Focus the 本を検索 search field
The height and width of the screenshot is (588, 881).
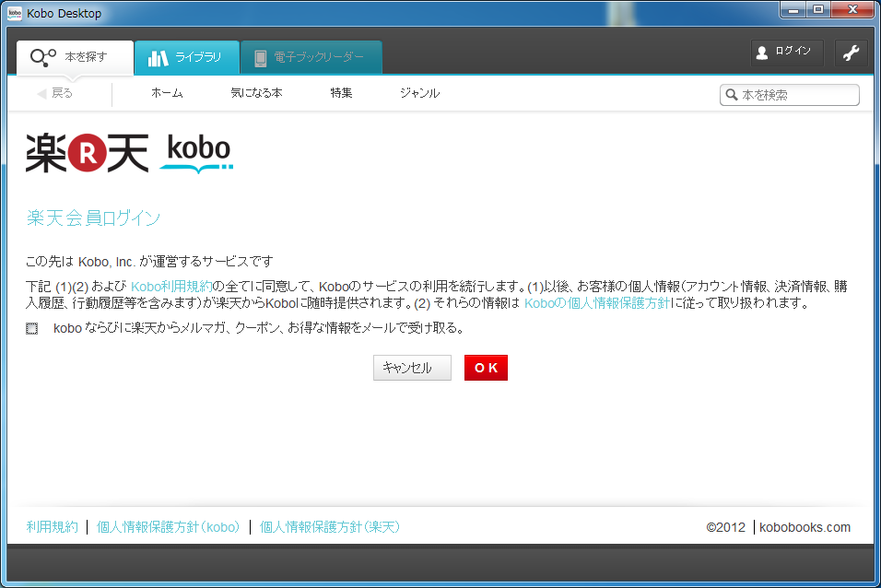790,95
